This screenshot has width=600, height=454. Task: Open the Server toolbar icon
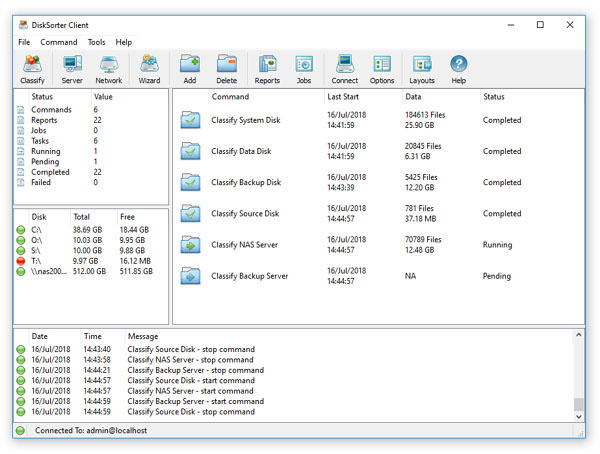[72, 69]
